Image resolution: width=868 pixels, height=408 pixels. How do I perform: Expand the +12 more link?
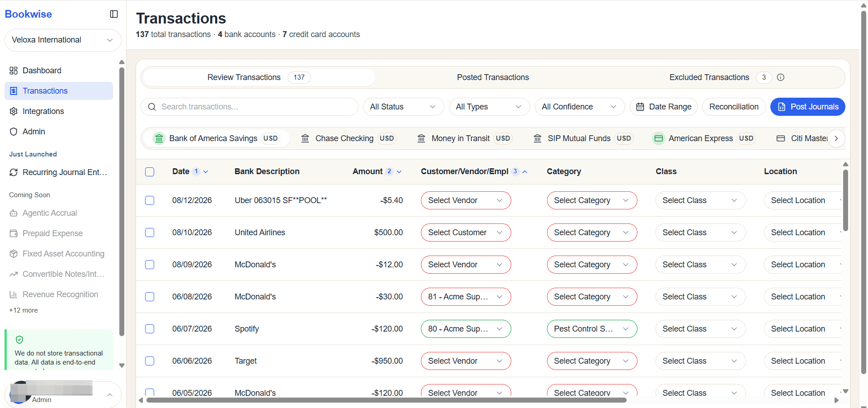coord(24,310)
